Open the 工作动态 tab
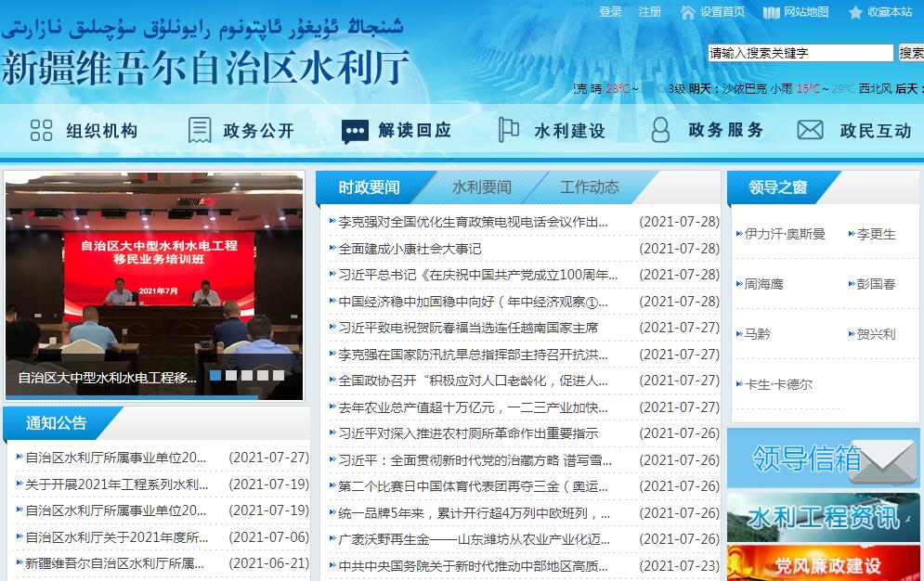This screenshot has height=581, width=924. click(x=589, y=187)
